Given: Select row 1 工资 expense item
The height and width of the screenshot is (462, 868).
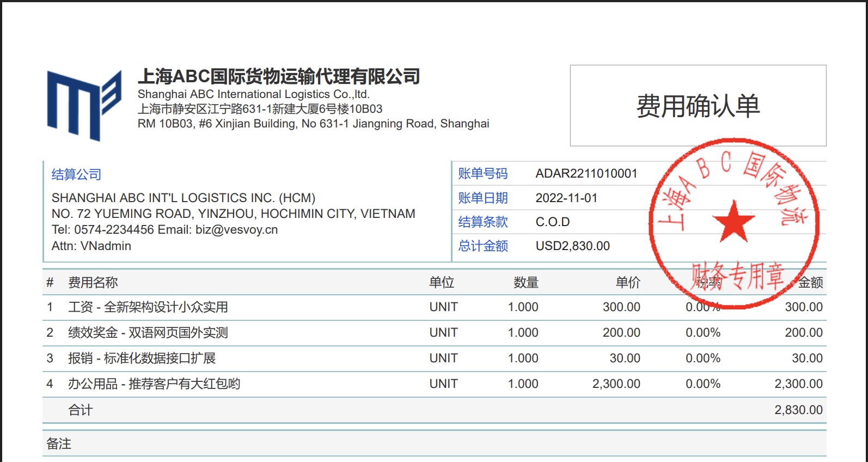Looking at the screenshot, I should point(148,307).
